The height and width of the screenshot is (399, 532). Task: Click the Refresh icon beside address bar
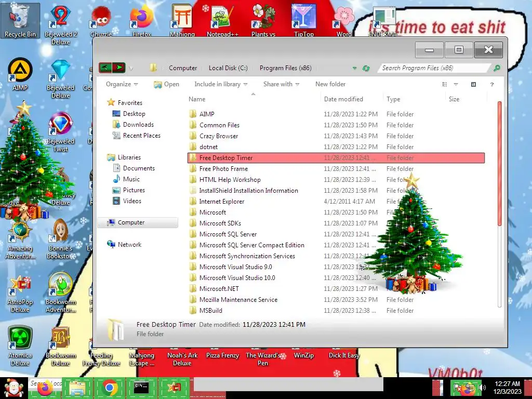tap(366, 68)
